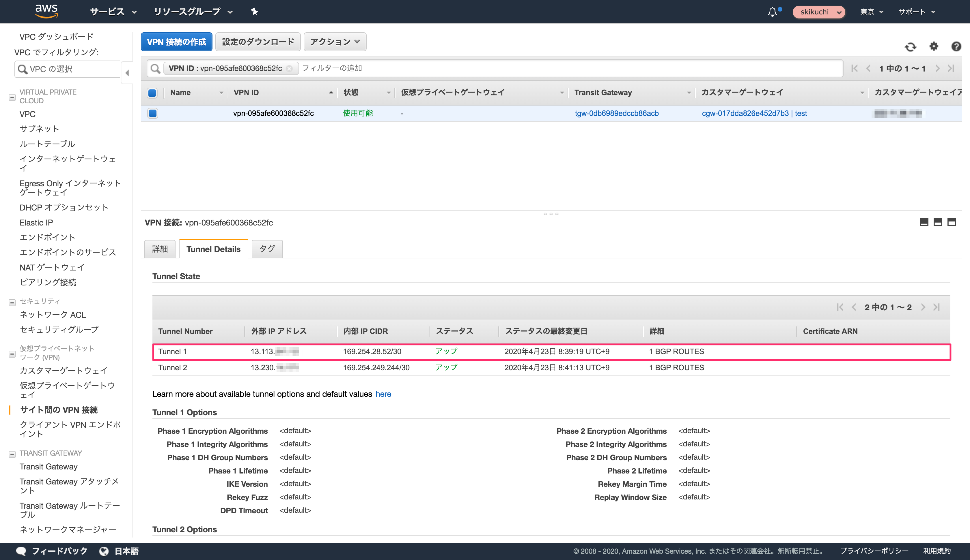Open the 東京 region selector

(872, 12)
